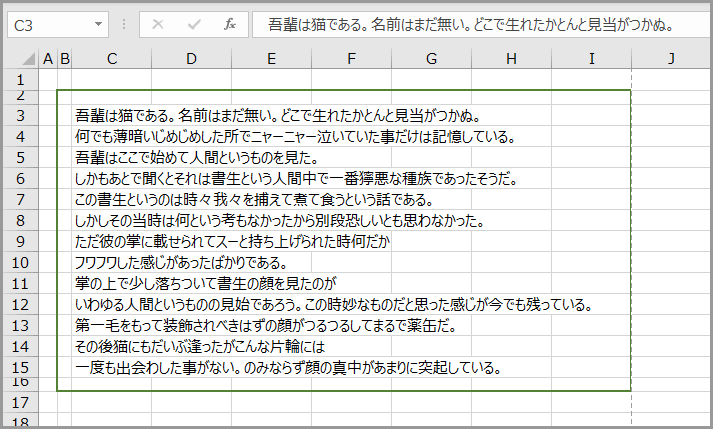The image size is (713, 429).
Task: Select column C by its header
Action: click(111, 60)
